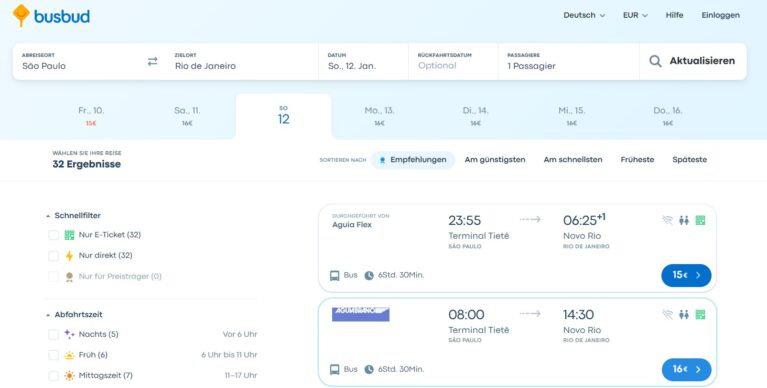Open the Busbud logo homepage
Viewport: 767px width, 388px height.
(x=51, y=16)
